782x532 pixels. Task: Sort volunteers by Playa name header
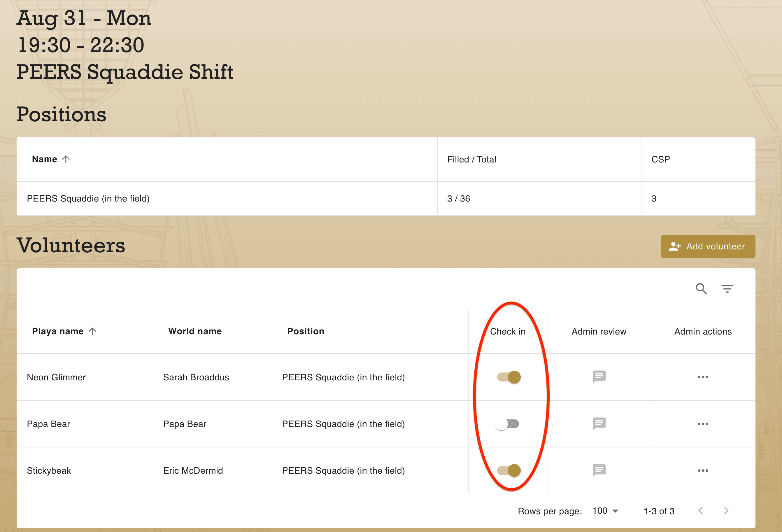58,331
